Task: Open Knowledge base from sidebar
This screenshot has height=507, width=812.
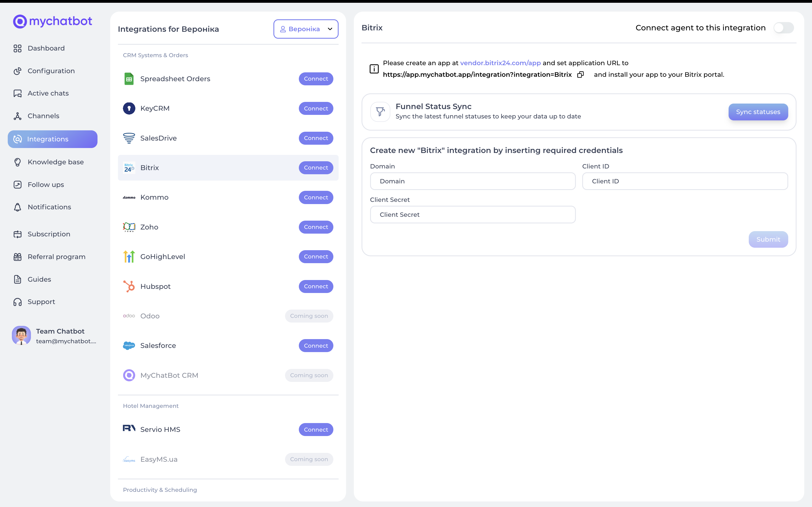Action: coord(55,162)
